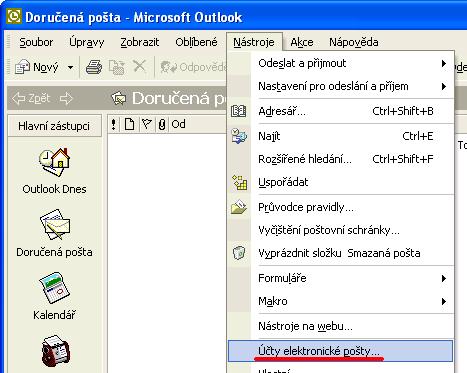Screen dimensions: 467x373
Task: Click the forward arrow next to Zpět
Action: 66,98
